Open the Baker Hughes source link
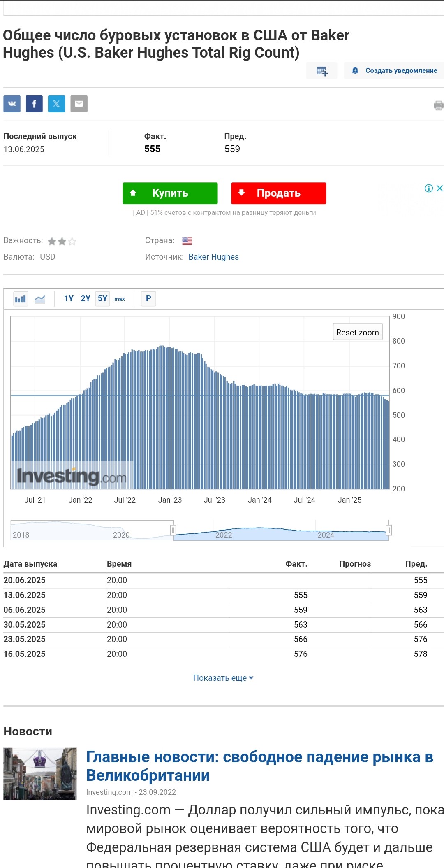 pyautogui.click(x=213, y=257)
